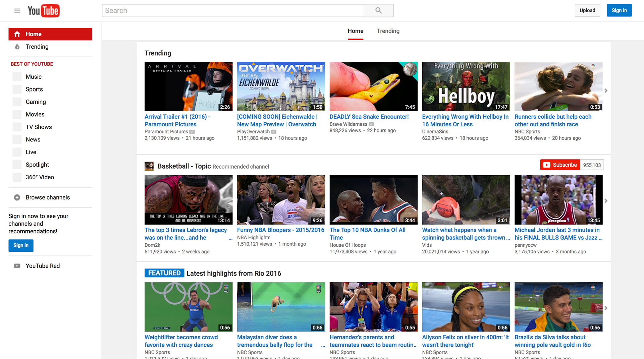Advance Trending row with right chevron
The height and width of the screenshot is (359, 644).
pyautogui.click(x=606, y=91)
